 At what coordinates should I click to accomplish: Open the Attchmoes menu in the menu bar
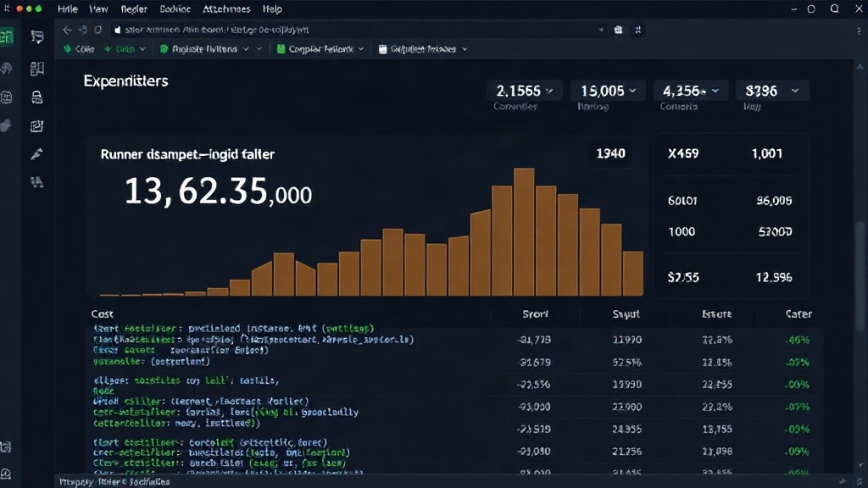click(x=226, y=8)
